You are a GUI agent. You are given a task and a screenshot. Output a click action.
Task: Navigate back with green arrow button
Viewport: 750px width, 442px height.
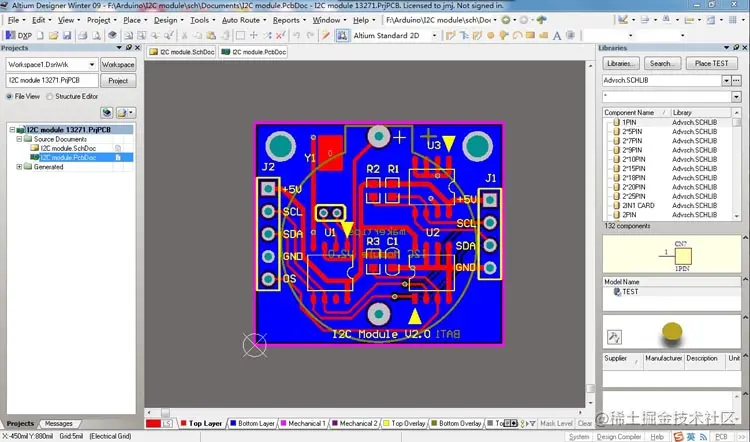(x=506, y=20)
